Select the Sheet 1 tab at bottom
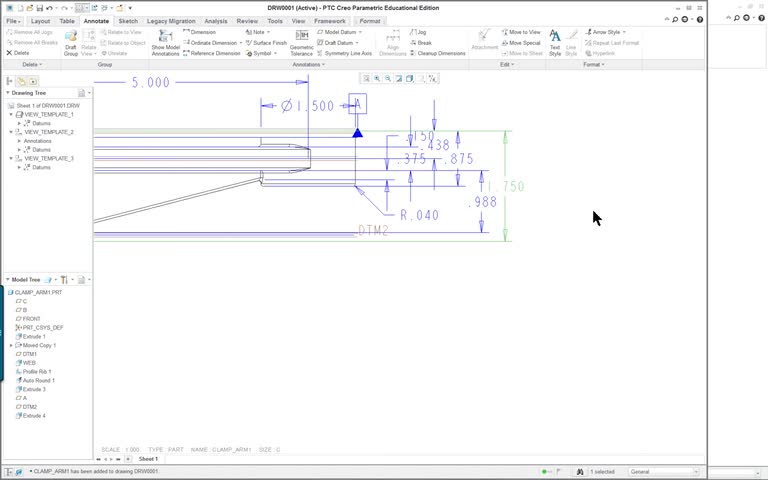Viewport: 768px width, 480px height. tap(148, 459)
